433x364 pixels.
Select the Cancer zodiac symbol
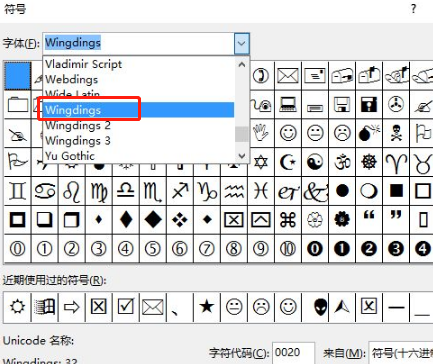pos(45,191)
